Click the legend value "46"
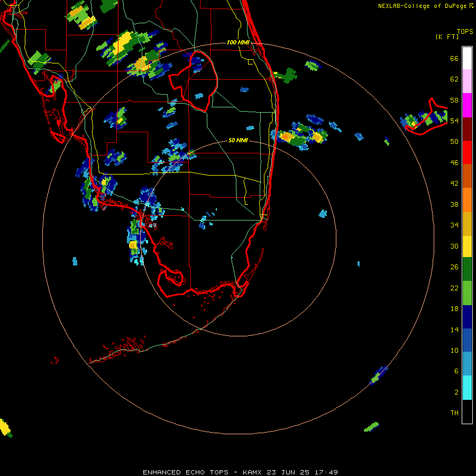The width and height of the screenshot is (476, 476). pos(454,163)
